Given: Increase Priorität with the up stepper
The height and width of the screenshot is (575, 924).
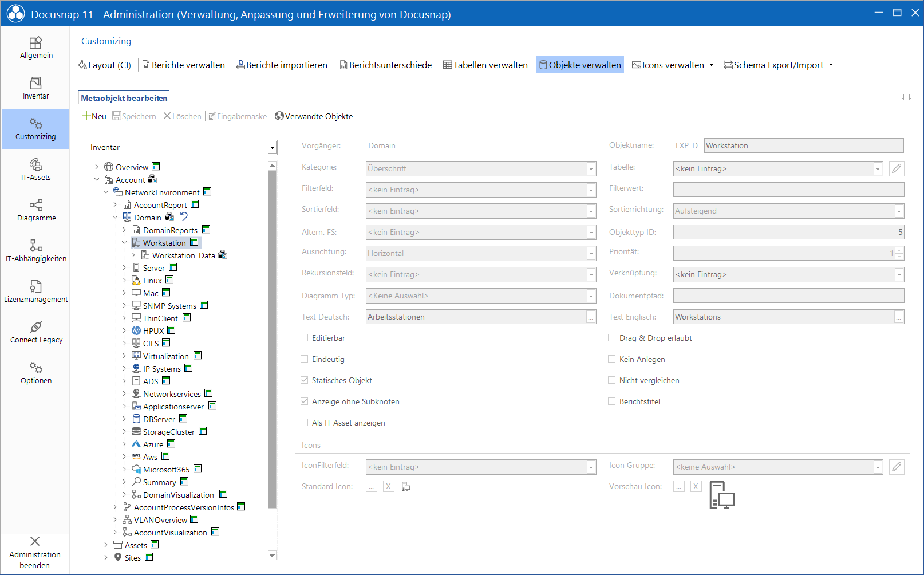Looking at the screenshot, I should coord(899,250).
